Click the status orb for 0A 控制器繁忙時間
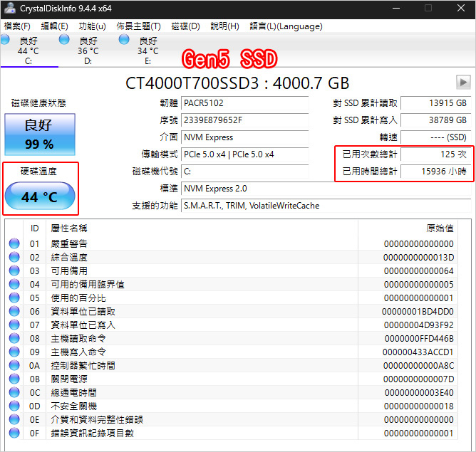The width and height of the screenshot is (476, 452). pyautogui.click(x=14, y=365)
